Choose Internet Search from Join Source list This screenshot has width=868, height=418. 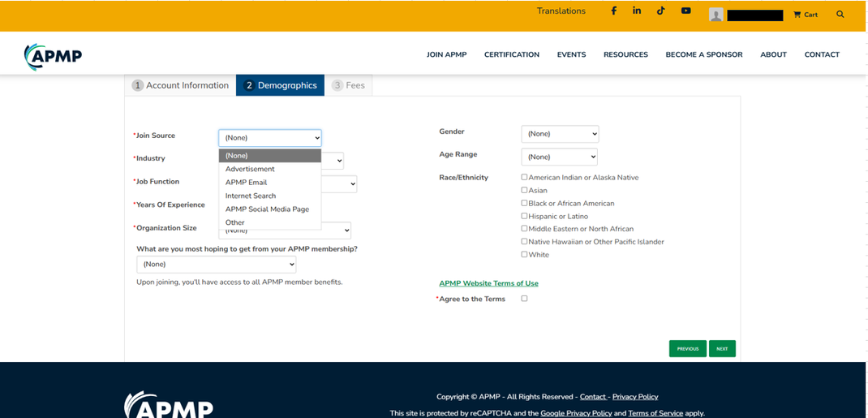click(x=251, y=196)
